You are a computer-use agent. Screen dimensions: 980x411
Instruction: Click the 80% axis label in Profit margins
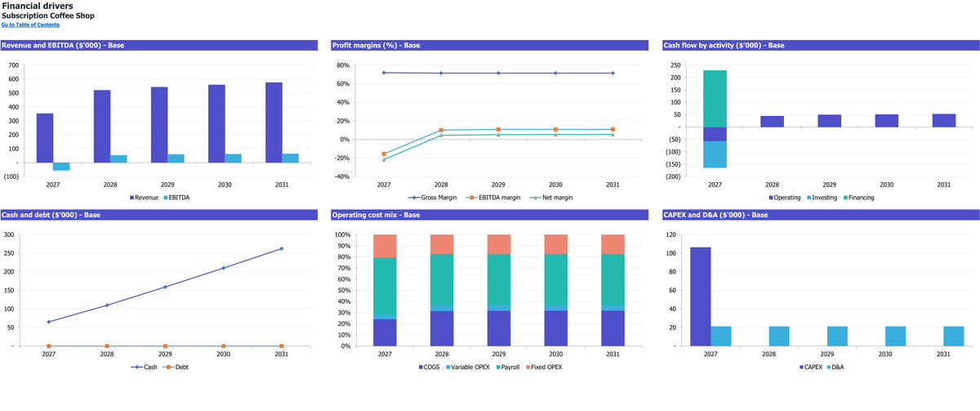(343, 65)
